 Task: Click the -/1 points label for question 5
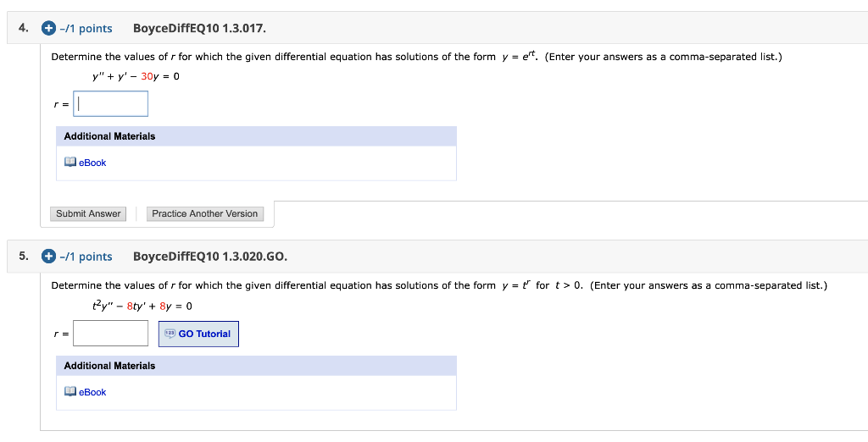[x=86, y=257]
